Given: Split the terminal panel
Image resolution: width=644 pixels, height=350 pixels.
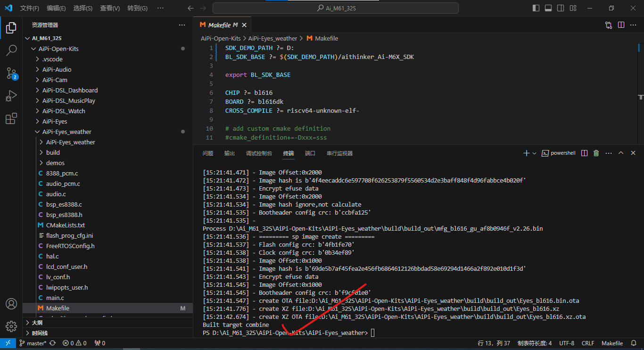Looking at the screenshot, I should [584, 153].
